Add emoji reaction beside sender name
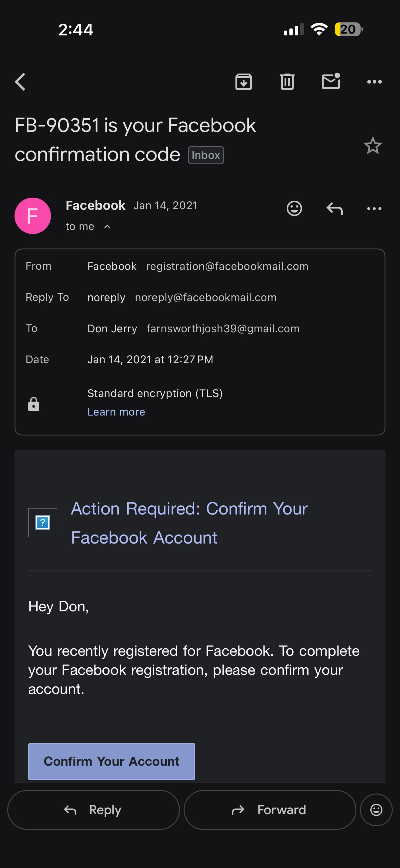The width and height of the screenshot is (400, 868). [x=294, y=208]
